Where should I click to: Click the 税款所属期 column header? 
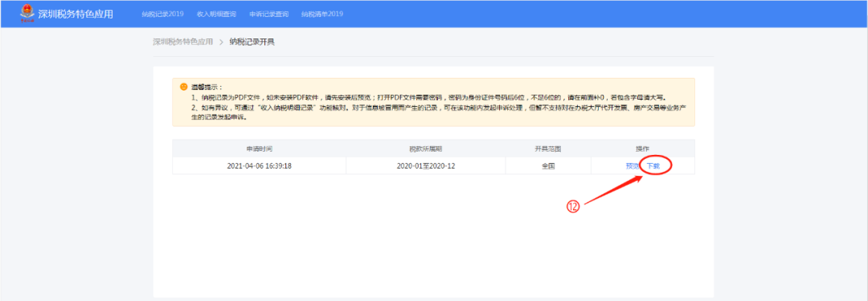pyautogui.click(x=426, y=148)
